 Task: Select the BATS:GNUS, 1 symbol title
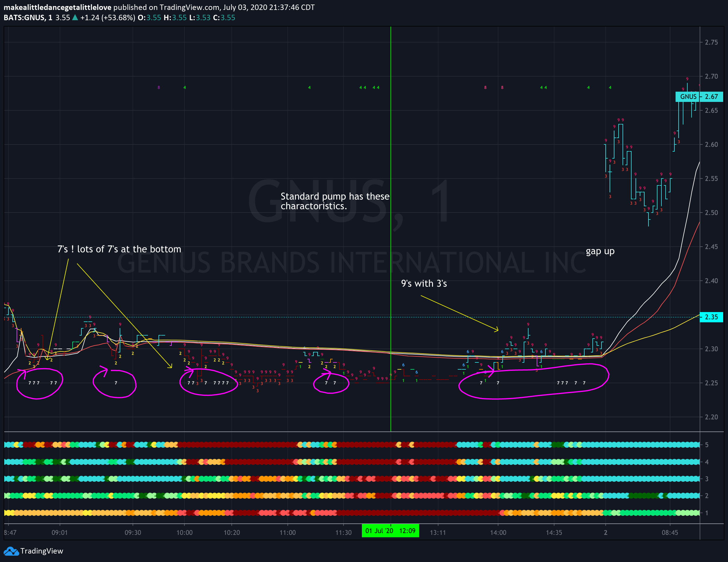(28, 18)
